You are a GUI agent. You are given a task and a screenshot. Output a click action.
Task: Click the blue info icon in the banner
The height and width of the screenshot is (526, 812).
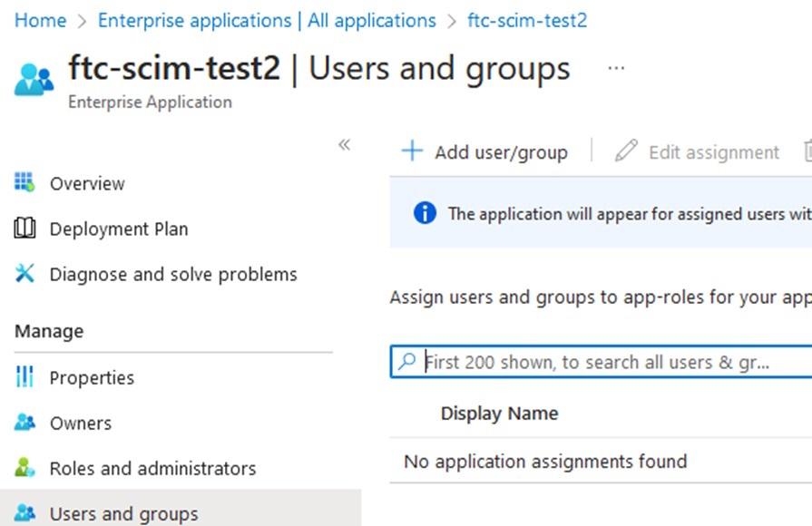click(424, 214)
